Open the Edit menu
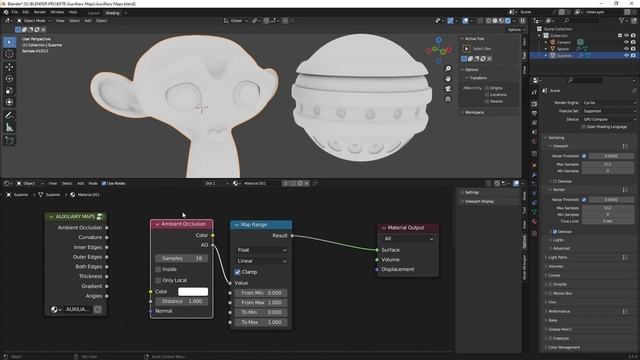This screenshot has height=360, width=640. pos(25,12)
